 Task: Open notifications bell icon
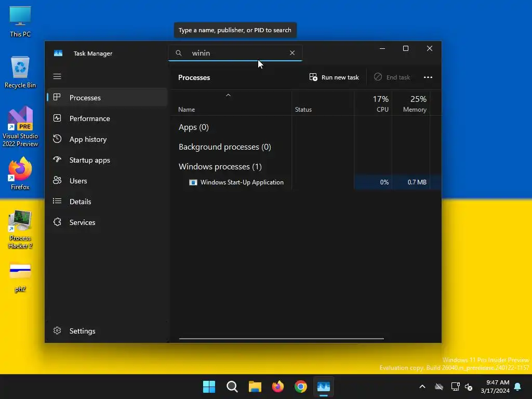click(518, 387)
